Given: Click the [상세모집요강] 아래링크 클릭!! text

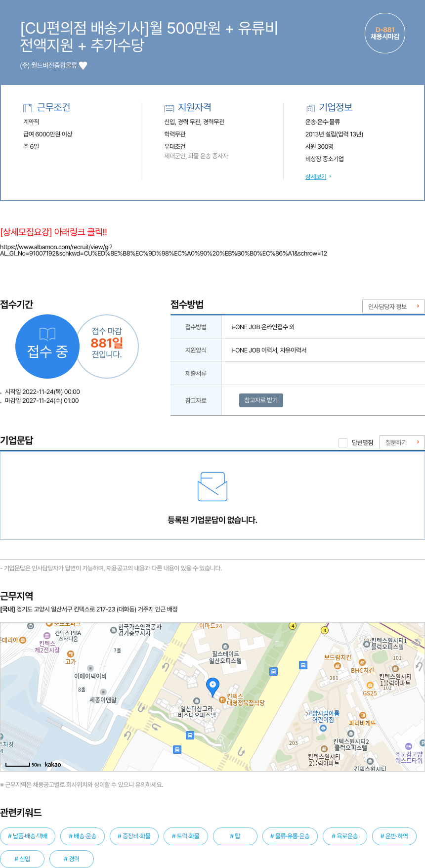Looking at the screenshot, I should 53,232.
